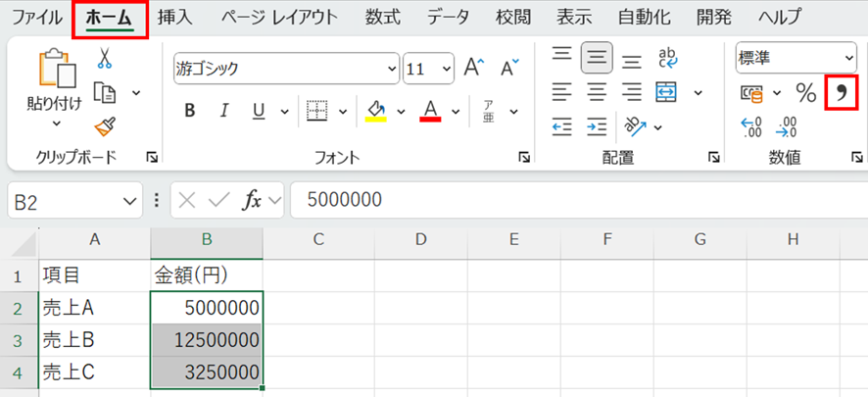Image resolution: width=868 pixels, height=397 pixels.
Task: Toggle italic formatting (I)
Action: (x=224, y=111)
